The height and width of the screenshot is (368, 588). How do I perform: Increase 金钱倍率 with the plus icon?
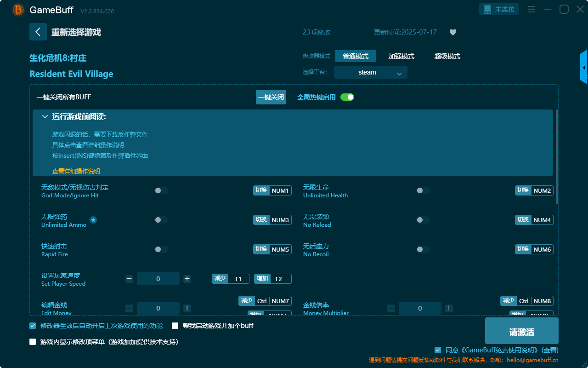(449, 308)
